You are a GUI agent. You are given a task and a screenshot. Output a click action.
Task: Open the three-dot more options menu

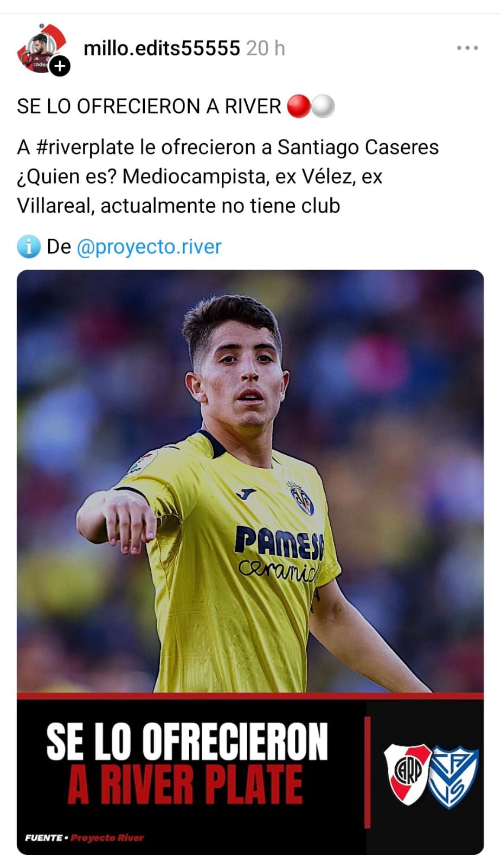click(x=467, y=48)
